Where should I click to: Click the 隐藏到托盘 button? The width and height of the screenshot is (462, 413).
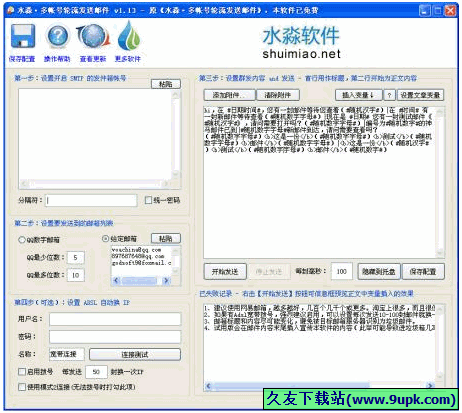coord(379,272)
